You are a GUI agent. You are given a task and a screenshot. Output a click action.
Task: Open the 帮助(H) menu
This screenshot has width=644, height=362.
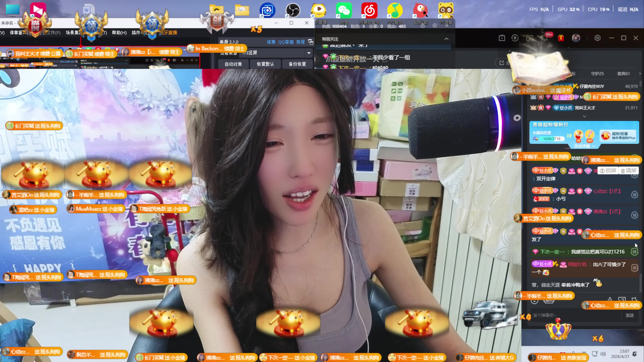tap(119, 33)
